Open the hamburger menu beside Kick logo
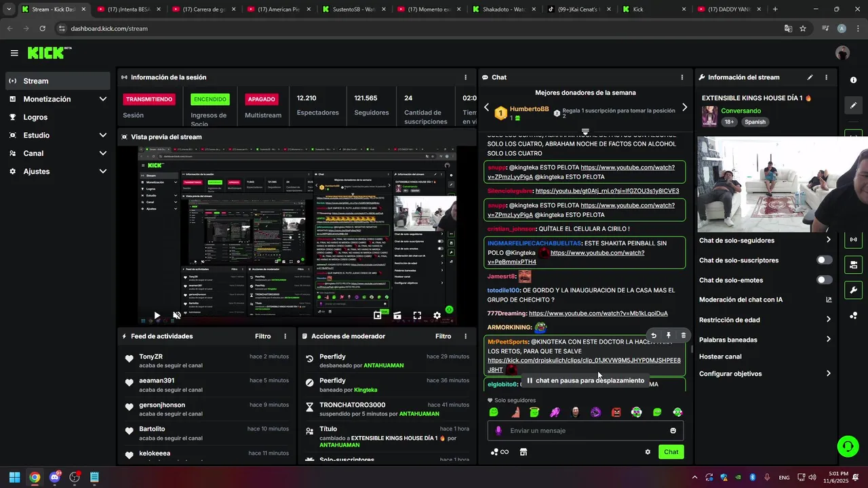The height and width of the screenshot is (488, 868). coord(14,53)
